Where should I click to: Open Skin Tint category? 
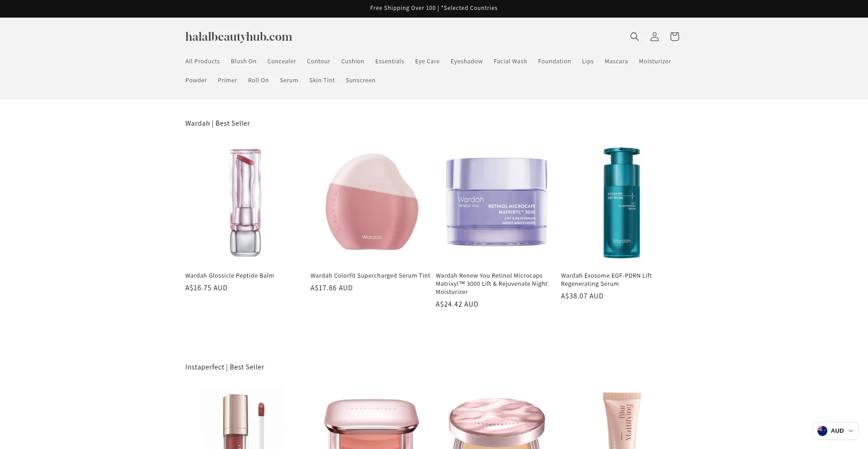[x=322, y=80]
